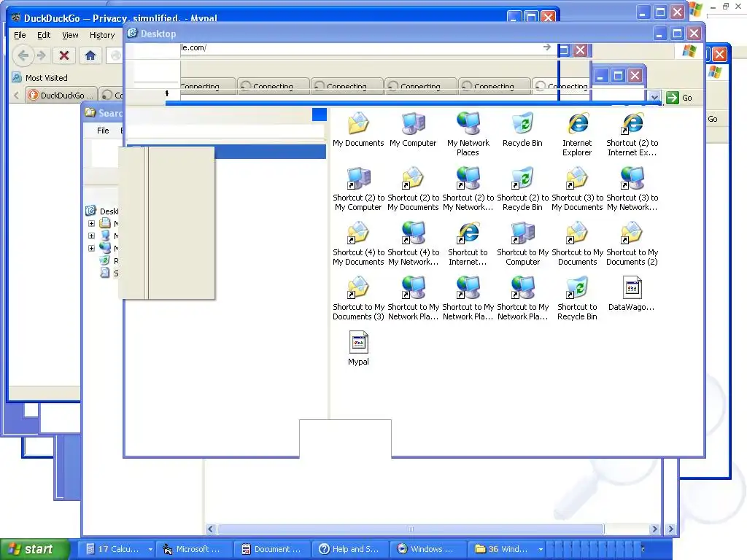The height and width of the screenshot is (560, 747).
Task: Click the green Go button by the address bar
Action: [x=679, y=98]
